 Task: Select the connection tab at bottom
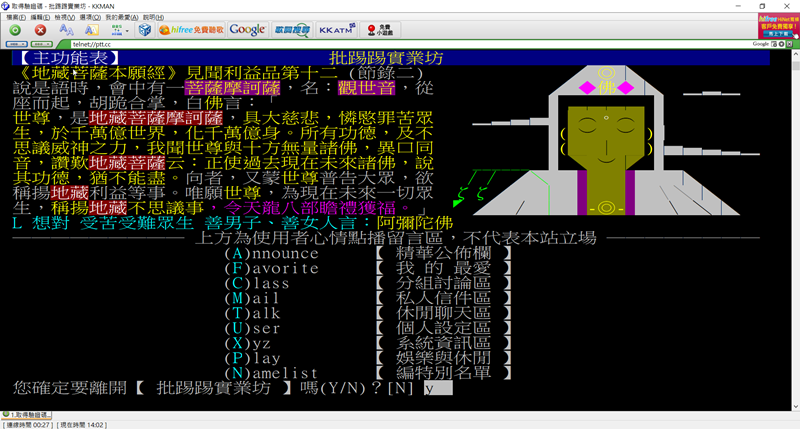[x=26, y=415]
